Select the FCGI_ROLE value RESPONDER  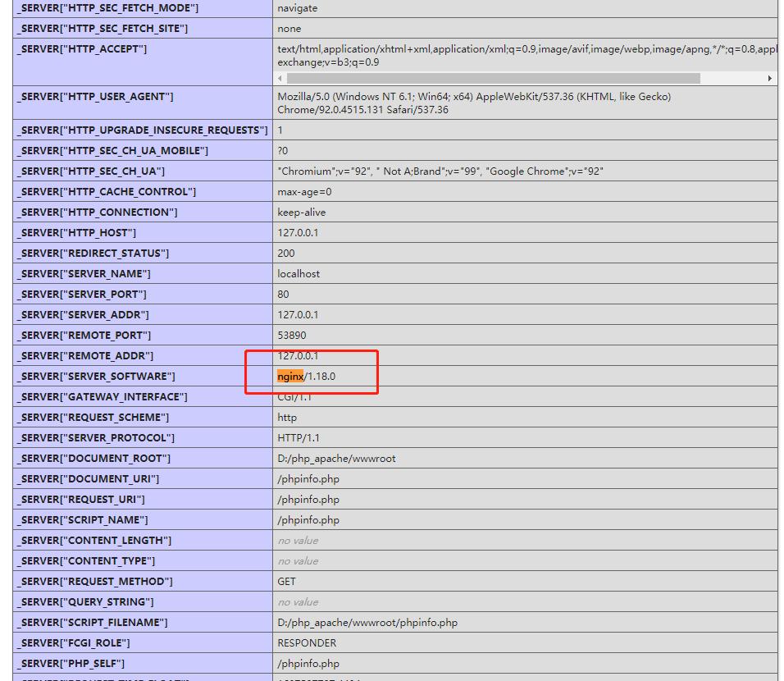click(307, 642)
